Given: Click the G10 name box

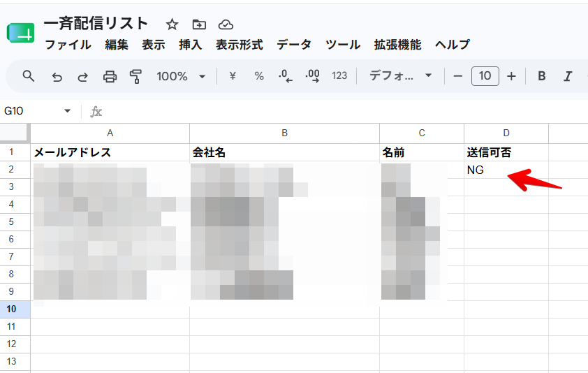Looking at the screenshot, I should pyautogui.click(x=32, y=110).
